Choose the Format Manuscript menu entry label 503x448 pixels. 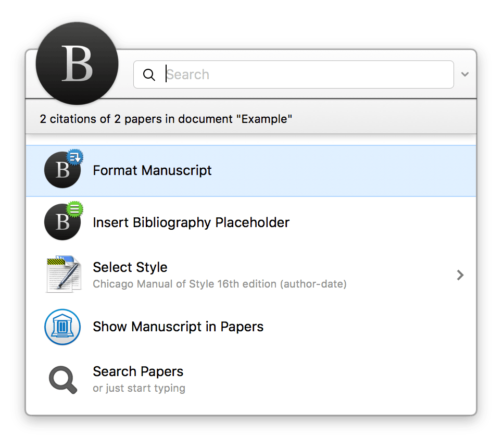click(152, 170)
